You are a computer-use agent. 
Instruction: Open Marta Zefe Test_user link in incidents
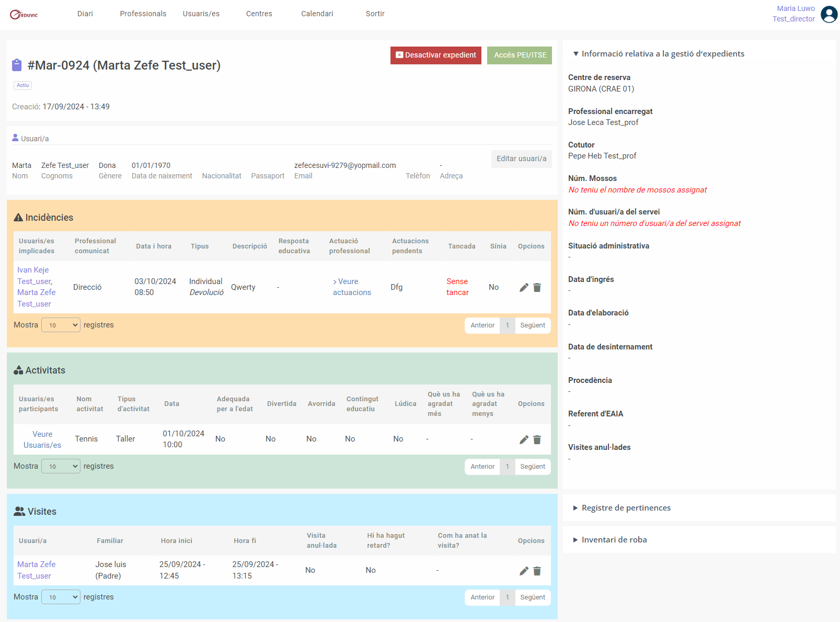(37, 298)
